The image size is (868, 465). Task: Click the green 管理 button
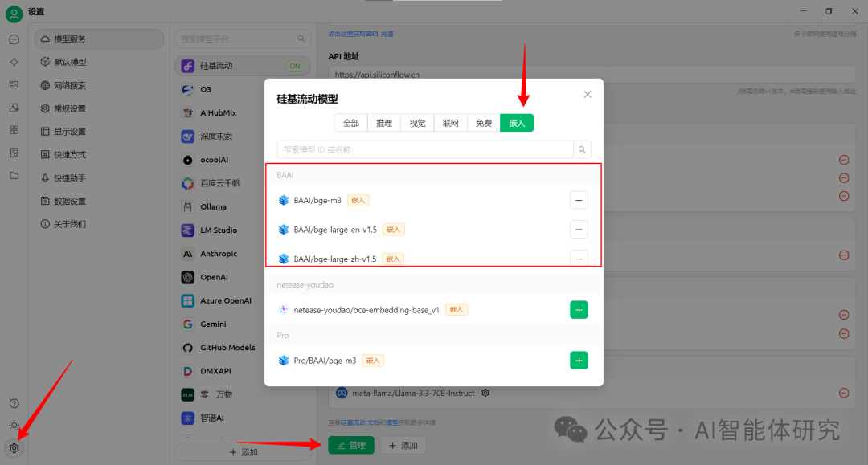(x=351, y=445)
